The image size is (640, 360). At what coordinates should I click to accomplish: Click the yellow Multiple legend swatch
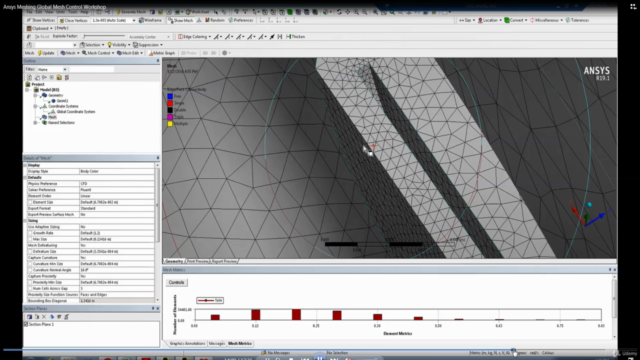[170, 124]
